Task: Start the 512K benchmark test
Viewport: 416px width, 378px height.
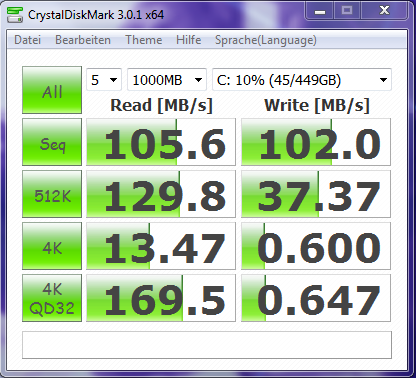Action: (52, 194)
